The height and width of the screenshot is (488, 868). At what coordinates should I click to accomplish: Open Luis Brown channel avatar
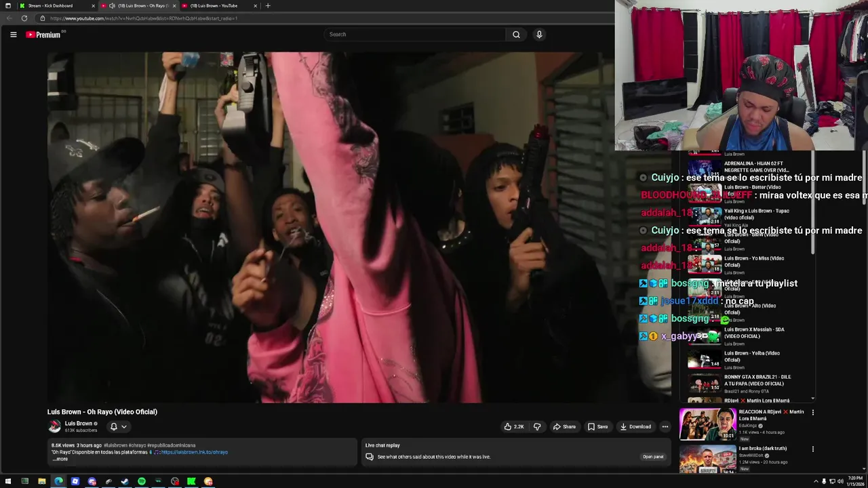coord(54,426)
